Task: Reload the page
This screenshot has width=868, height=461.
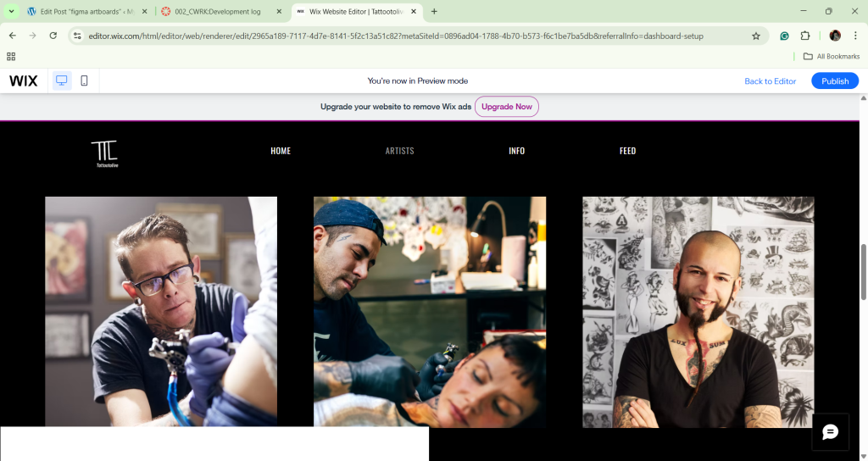Action: pyautogui.click(x=53, y=36)
